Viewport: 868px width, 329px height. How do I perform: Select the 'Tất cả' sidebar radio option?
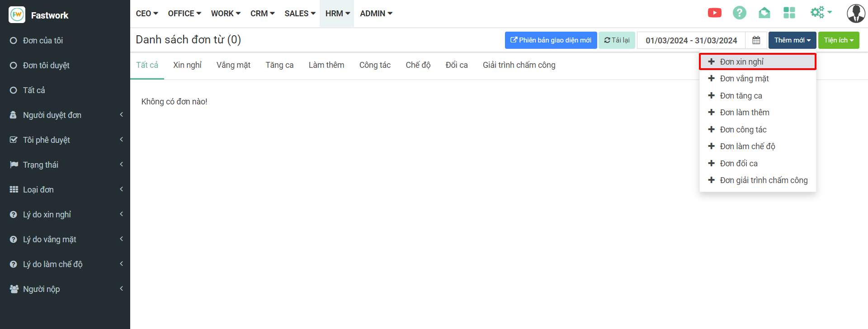tap(14, 90)
